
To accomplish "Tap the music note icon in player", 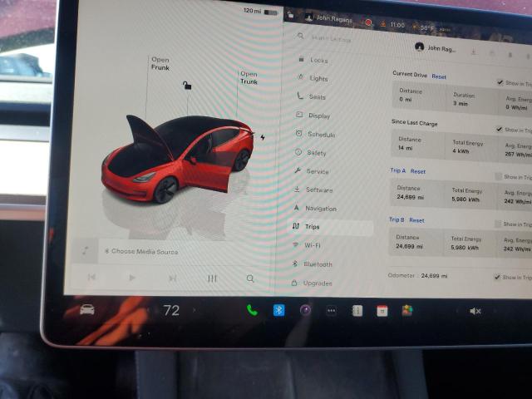I will [x=85, y=251].
